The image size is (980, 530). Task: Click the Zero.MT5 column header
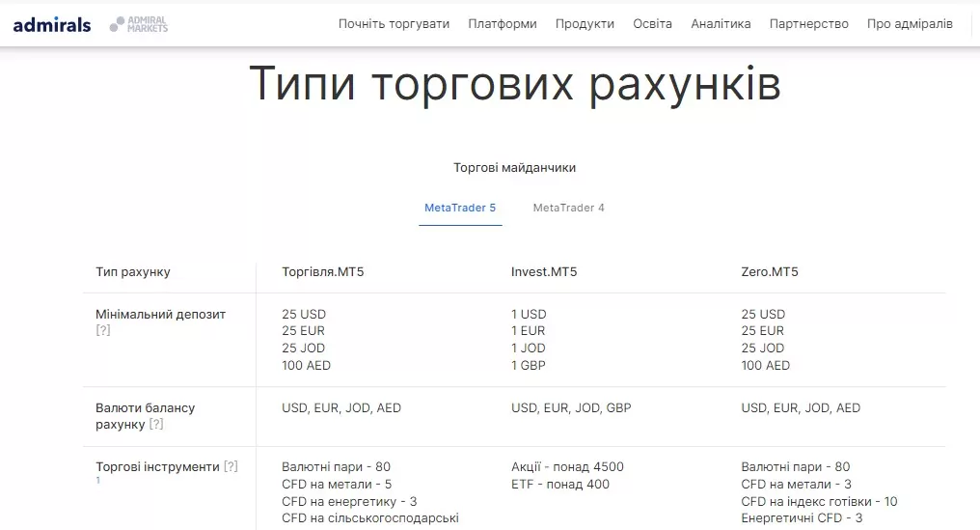[770, 272]
